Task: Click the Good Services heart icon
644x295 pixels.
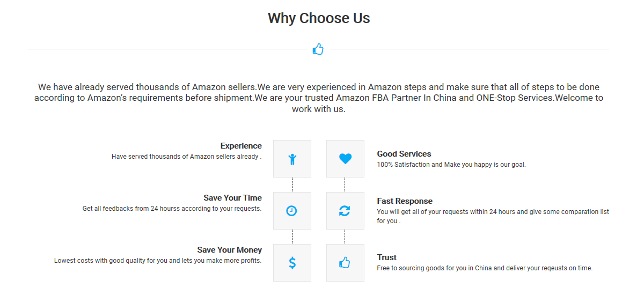Action: pyautogui.click(x=345, y=159)
